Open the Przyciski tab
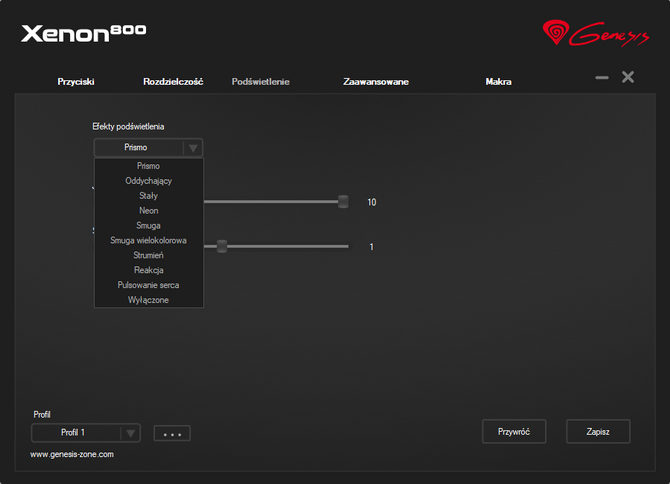The height and width of the screenshot is (484, 670). pyautogui.click(x=76, y=82)
